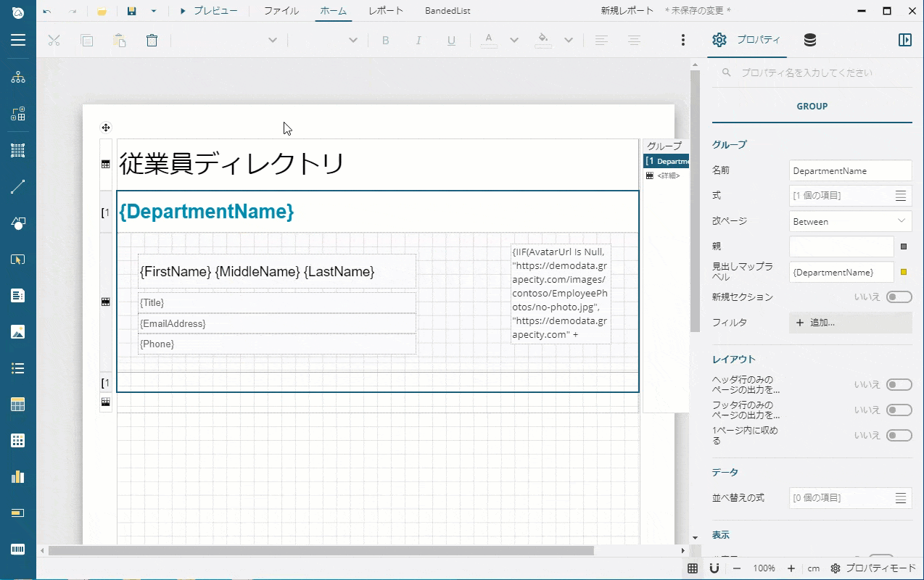Toggle the 新規セクション switch
The height and width of the screenshot is (580, 924).
pos(899,297)
